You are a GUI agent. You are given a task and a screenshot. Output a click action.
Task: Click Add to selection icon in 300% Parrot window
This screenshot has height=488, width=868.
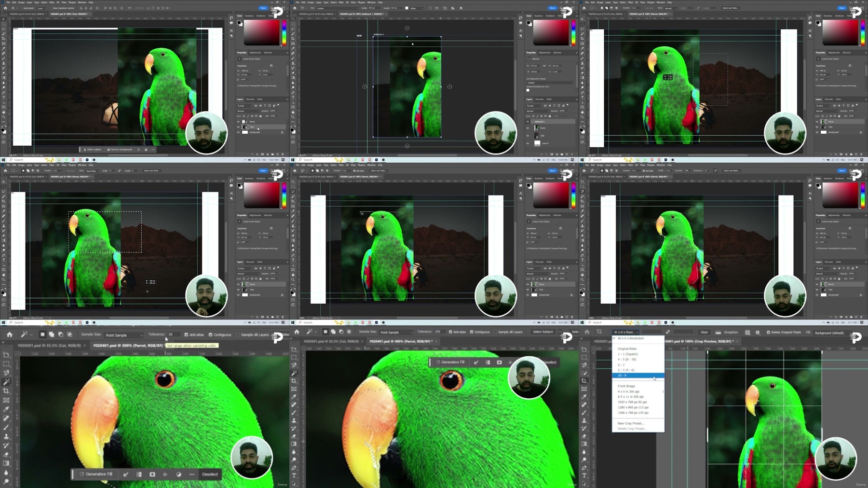(x=52, y=335)
